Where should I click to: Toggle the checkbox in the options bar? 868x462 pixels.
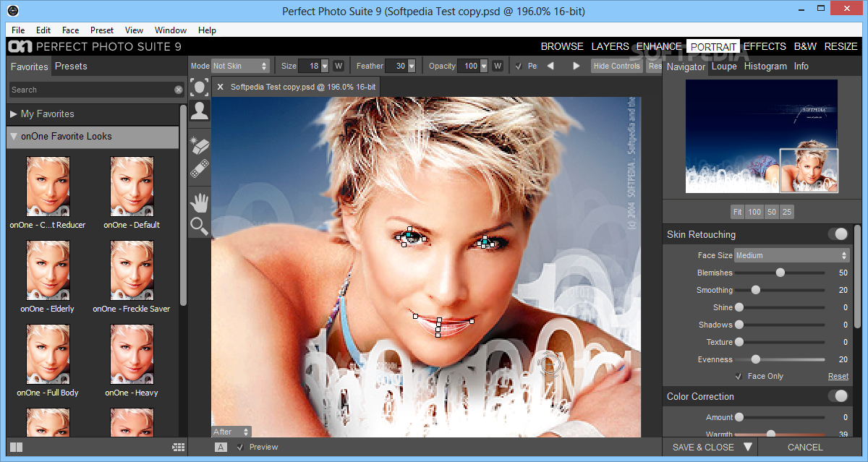518,66
